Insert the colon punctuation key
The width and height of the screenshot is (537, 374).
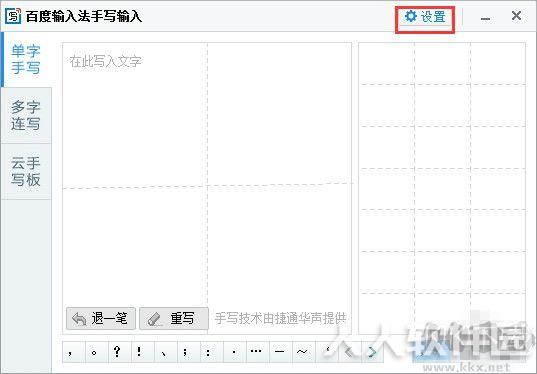211,352
